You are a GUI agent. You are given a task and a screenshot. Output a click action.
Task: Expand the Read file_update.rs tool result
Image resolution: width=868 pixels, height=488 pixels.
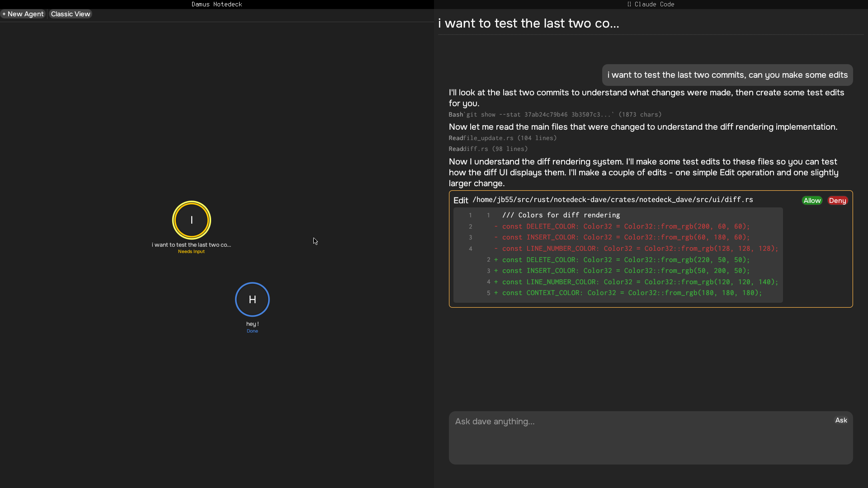point(502,138)
